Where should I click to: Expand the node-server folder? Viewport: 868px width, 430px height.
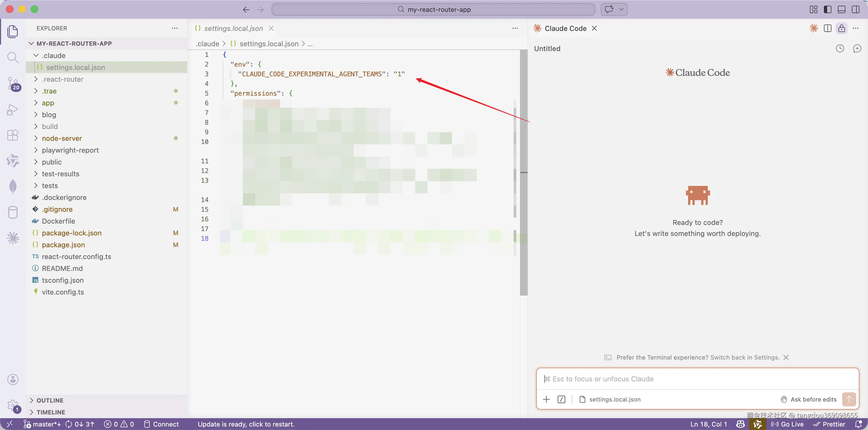coord(62,138)
